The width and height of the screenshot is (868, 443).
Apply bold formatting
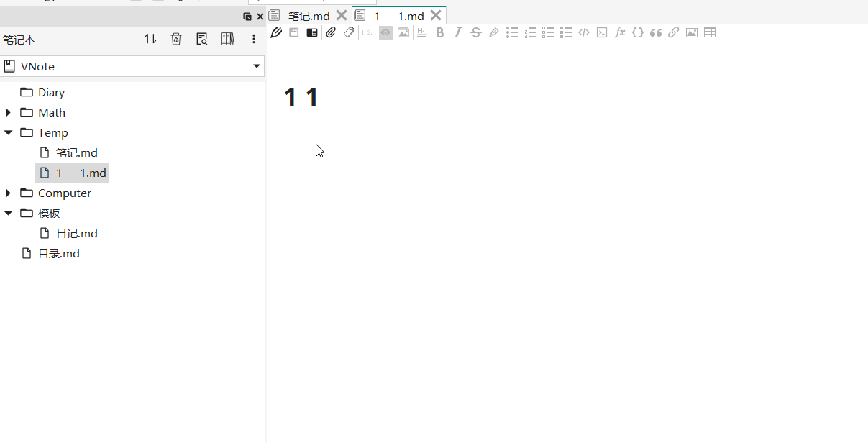(440, 32)
